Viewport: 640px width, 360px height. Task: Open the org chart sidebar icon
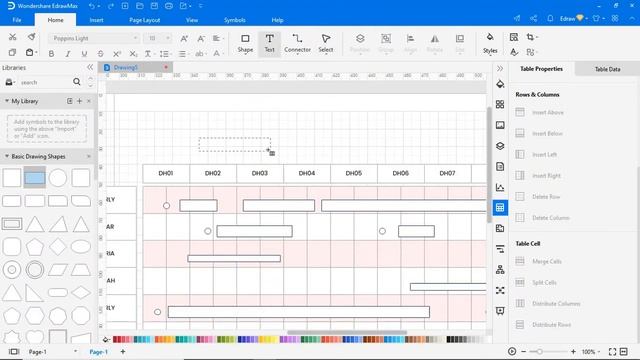500,270
